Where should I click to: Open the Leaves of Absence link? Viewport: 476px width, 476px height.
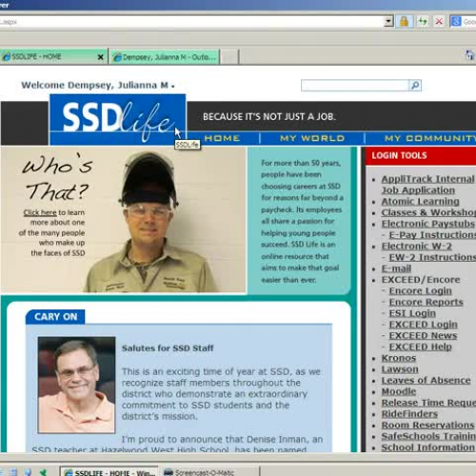click(426, 380)
